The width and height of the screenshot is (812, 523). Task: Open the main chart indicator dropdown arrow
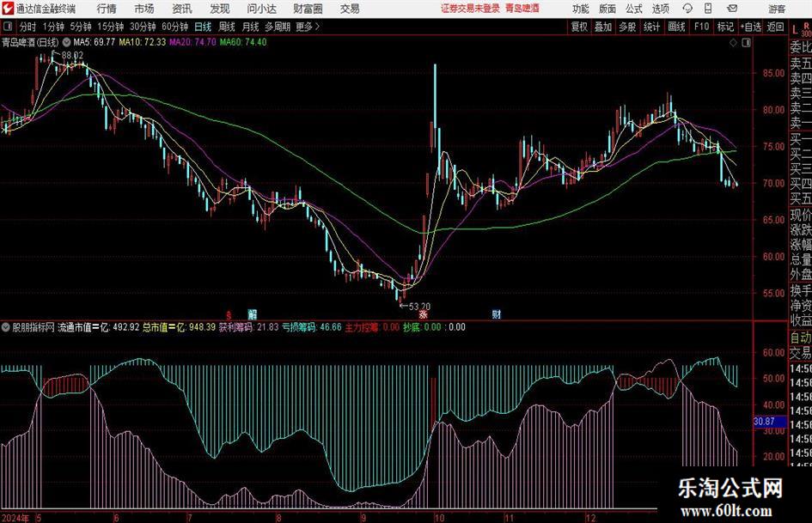coord(66,42)
